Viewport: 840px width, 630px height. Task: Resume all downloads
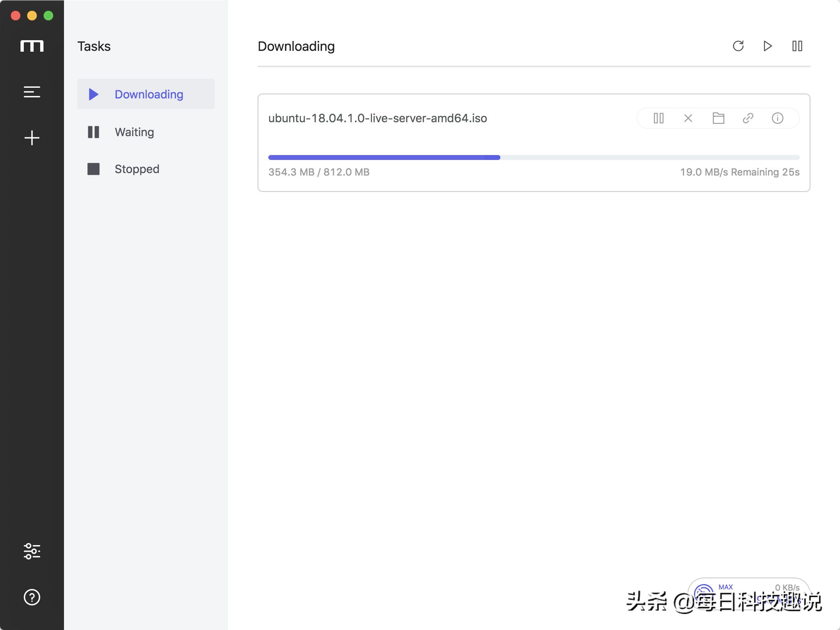click(x=767, y=46)
